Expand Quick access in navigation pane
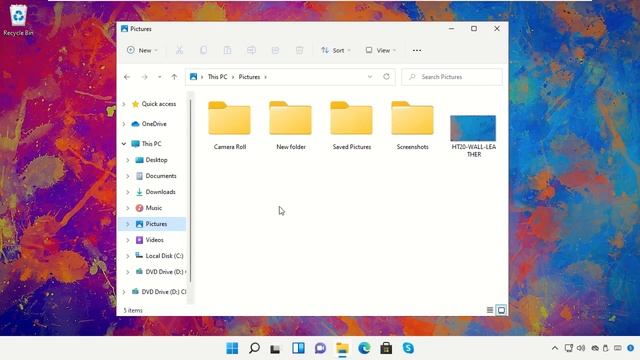 tap(124, 104)
